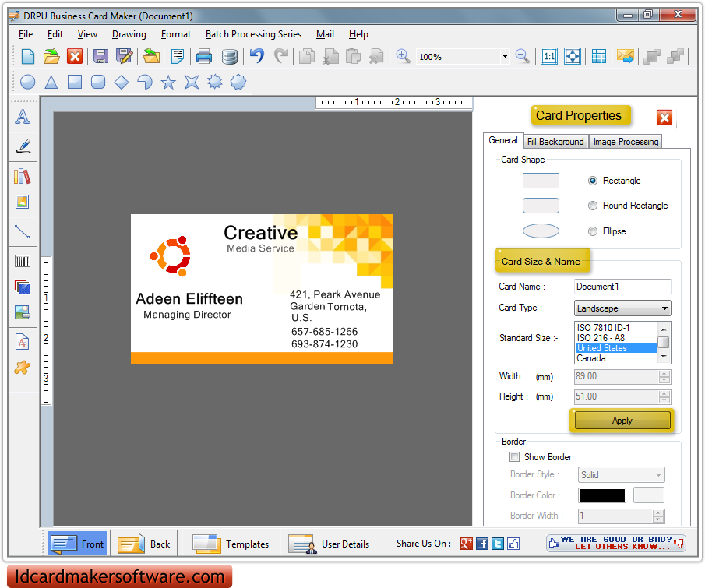
Task: Switch to the Back card side
Action: click(144, 544)
